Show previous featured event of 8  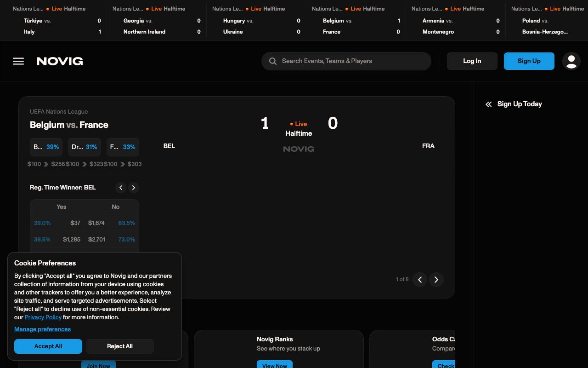point(420,279)
